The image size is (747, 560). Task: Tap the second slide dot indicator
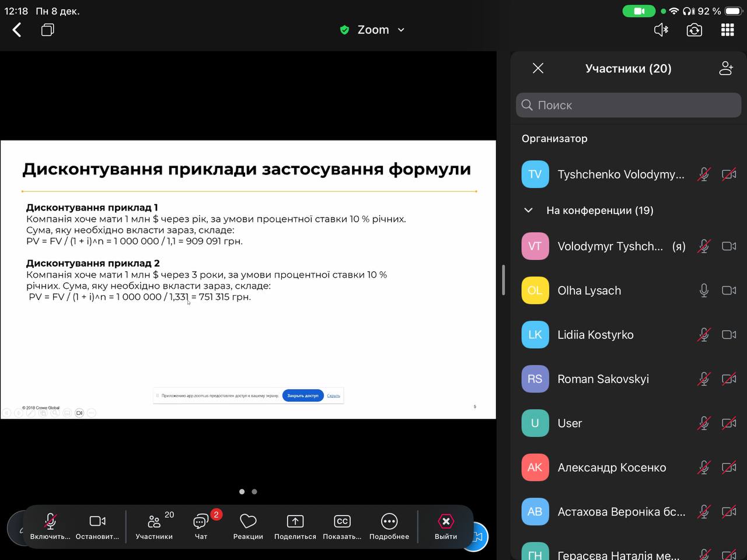pos(255,492)
